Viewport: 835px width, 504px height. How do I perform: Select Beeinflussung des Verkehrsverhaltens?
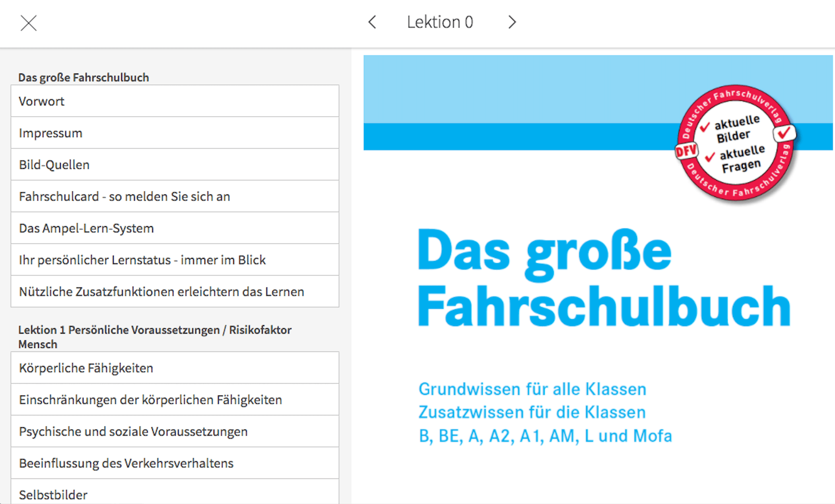tap(175, 463)
